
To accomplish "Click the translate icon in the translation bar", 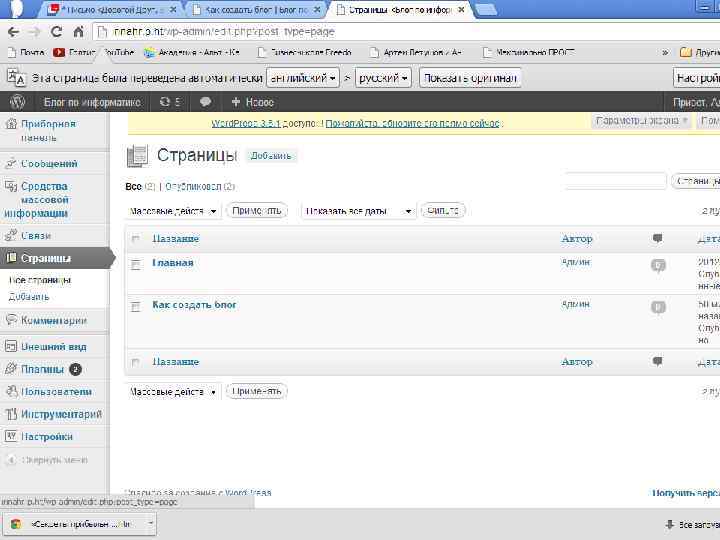I will click(x=16, y=78).
